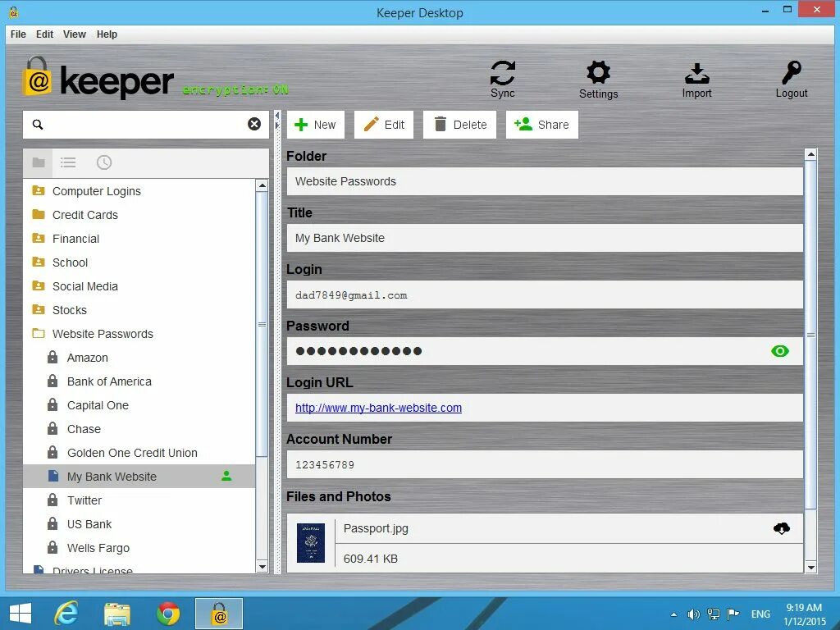Download Passport.jpg with cloud icon
840x630 pixels.
click(x=782, y=529)
